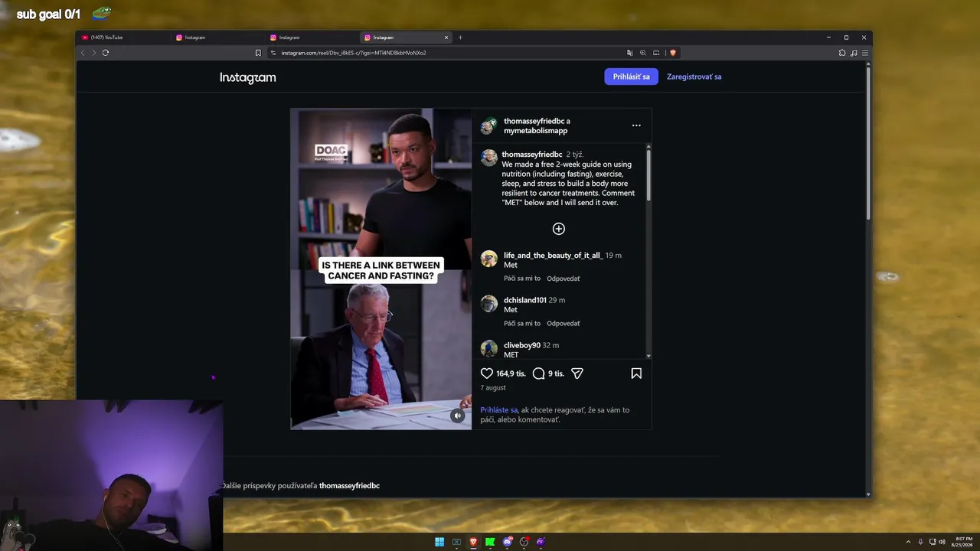Open life_and_the_beauty_of_it_all_ avatar
Screen dimensions: 980x551
pyautogui.click(x=489, y=259)
